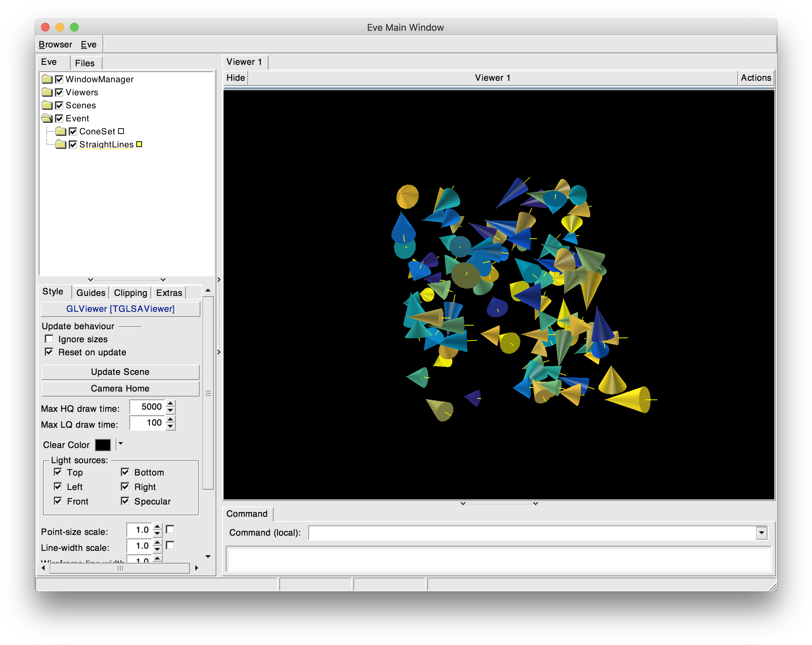Disable the Specular light source

click(125, 501)
